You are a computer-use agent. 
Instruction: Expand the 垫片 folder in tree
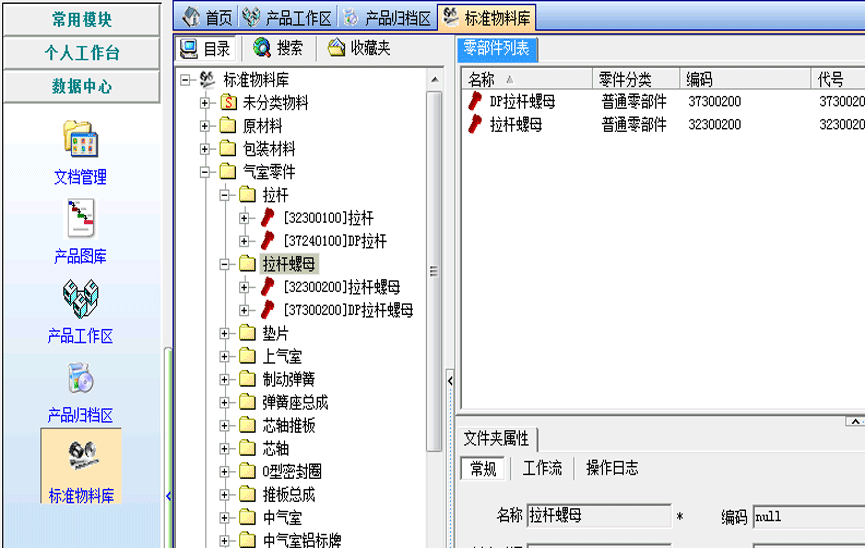(225, 333)
